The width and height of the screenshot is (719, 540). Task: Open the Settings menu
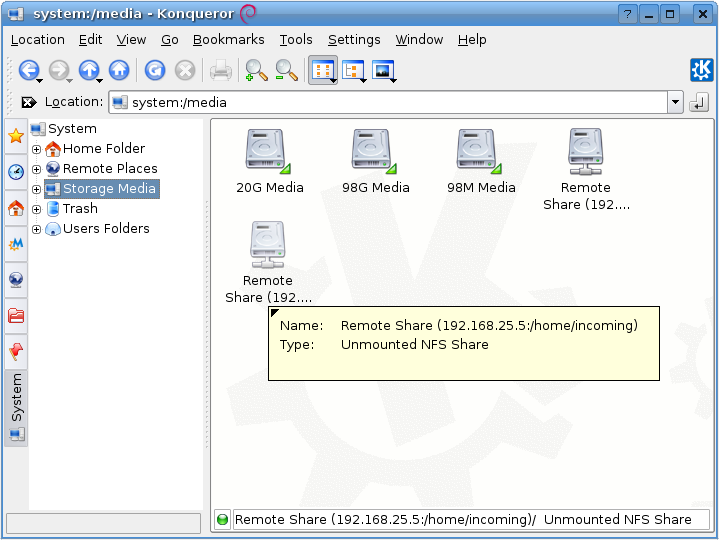pos(354,40)
